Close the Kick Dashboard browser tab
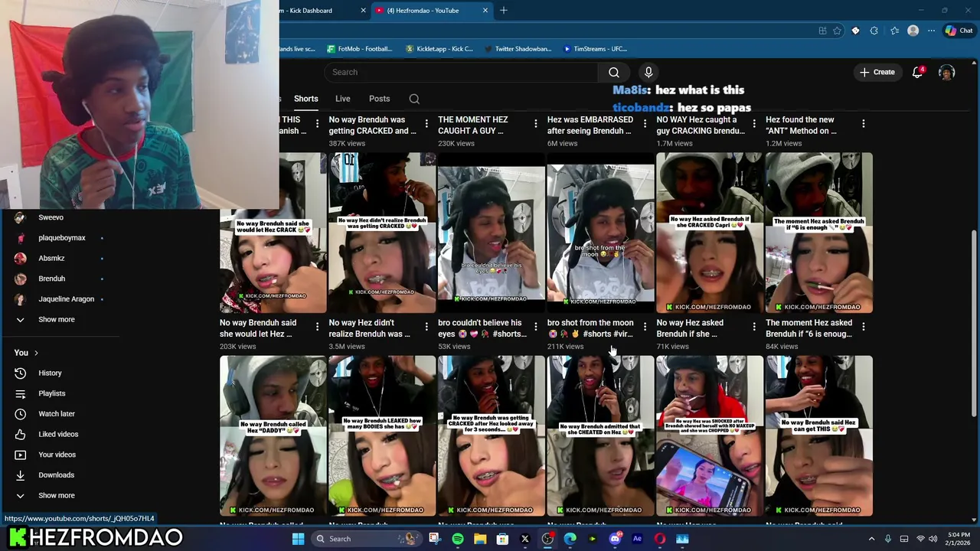980x551 pixels. coord(364,11)
